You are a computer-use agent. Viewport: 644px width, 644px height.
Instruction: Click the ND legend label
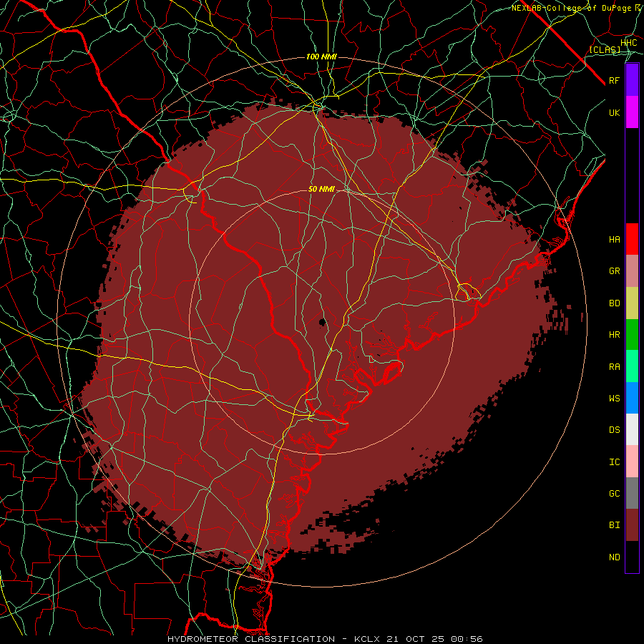[x=614, y=557]
